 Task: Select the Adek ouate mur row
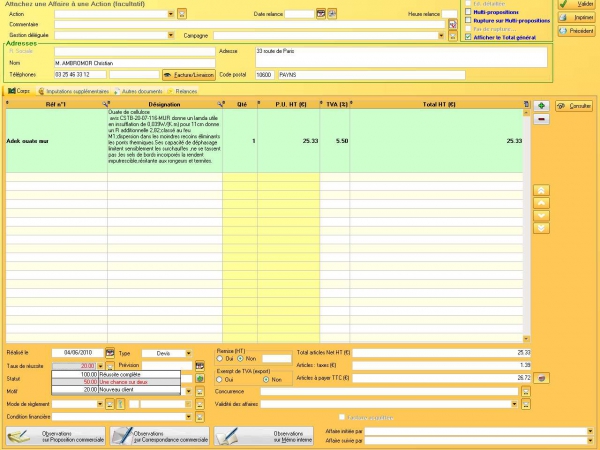(x=264, y=141)
